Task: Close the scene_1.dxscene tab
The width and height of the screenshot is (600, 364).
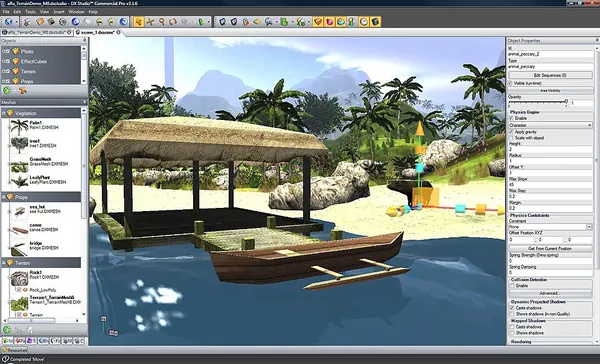Action: coord(119,32)
